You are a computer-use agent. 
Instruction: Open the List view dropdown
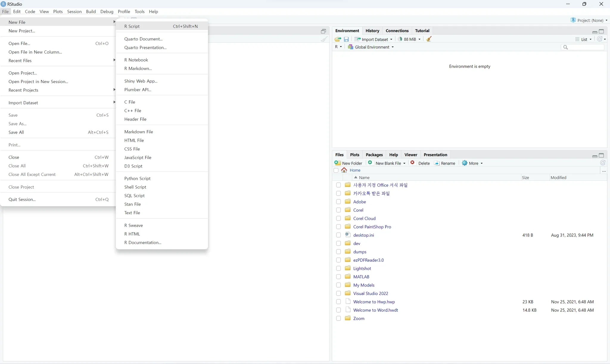coord(583,39)
